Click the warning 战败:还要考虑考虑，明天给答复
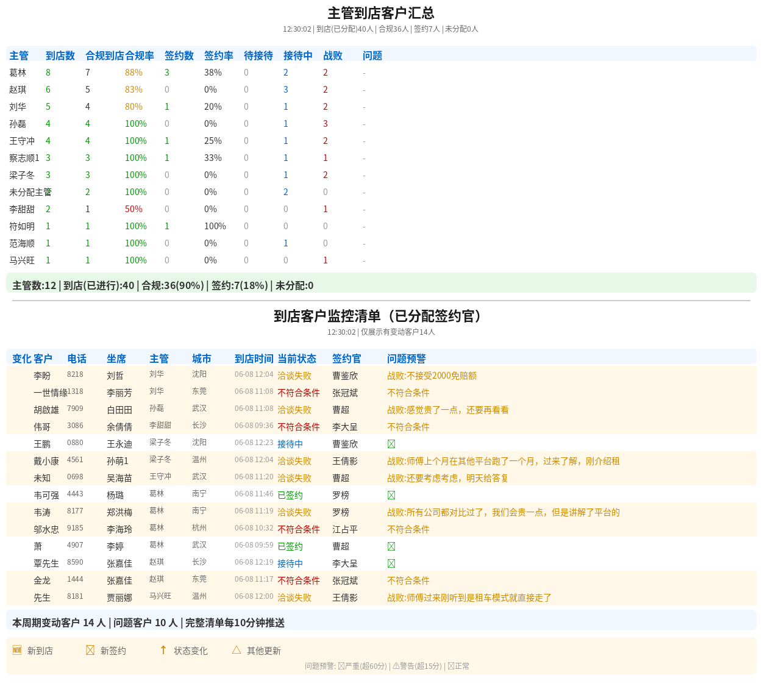 (x=448, y=479)
